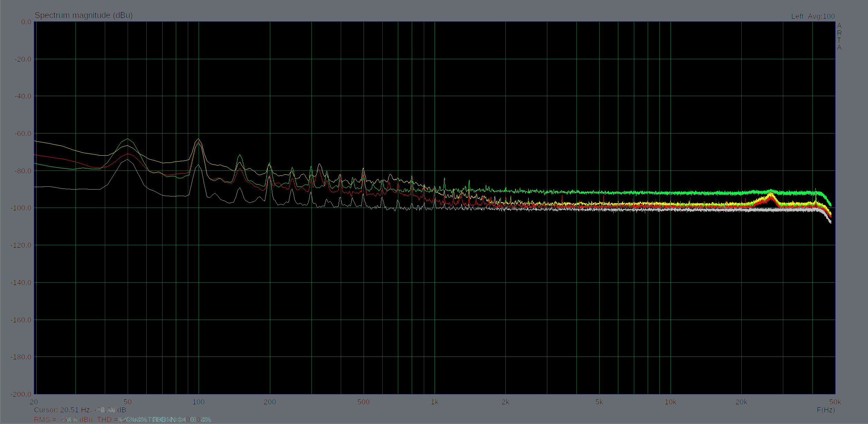Click the 20k x-axis label
The image size is (868, 424).
coord(741,402)
